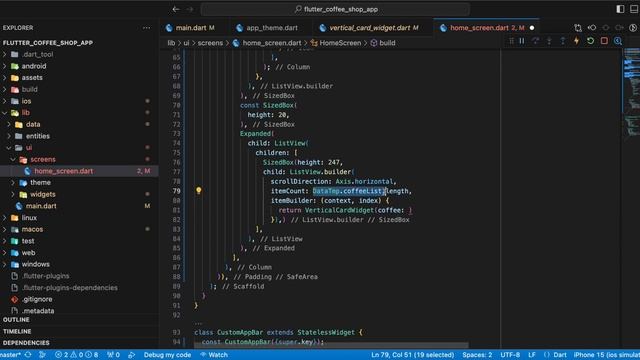Collapse the FLUTTER_COFFEE_SHOP_APP project header

click(48, 43)
